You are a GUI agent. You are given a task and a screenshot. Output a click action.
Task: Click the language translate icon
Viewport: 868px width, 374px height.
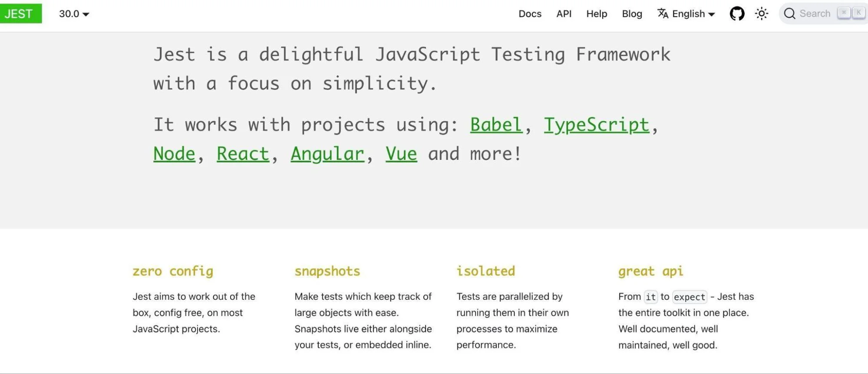pos(663,14)
